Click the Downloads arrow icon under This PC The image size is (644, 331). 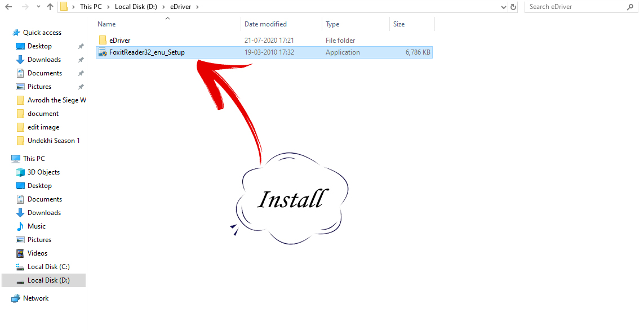click(20, 213)
